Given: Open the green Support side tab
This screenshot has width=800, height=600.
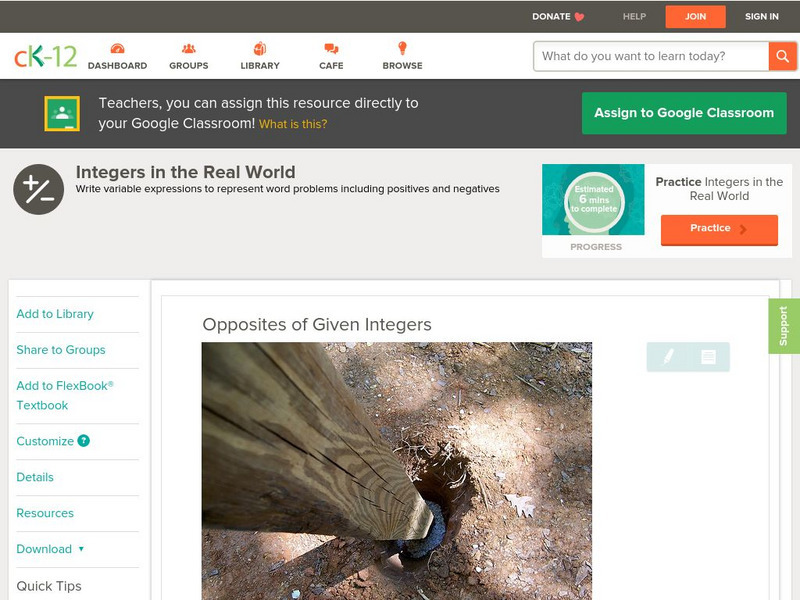Looking at the screenshot, I should point(784,326).
